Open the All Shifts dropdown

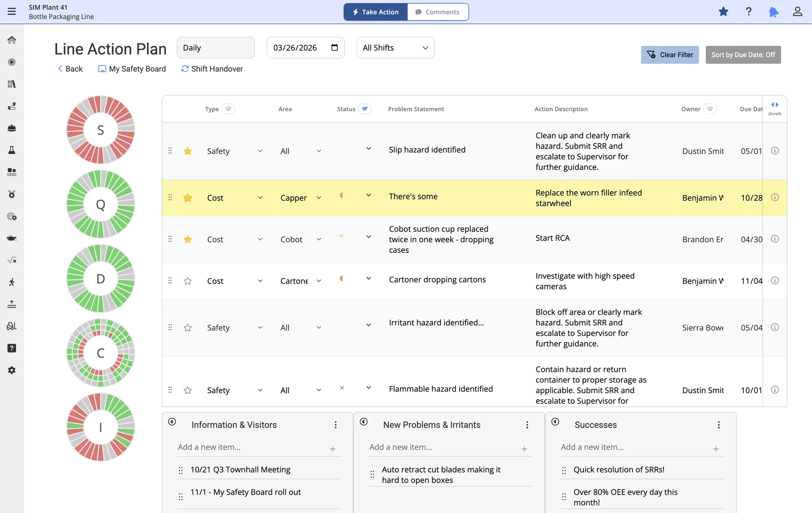point(395,48)
